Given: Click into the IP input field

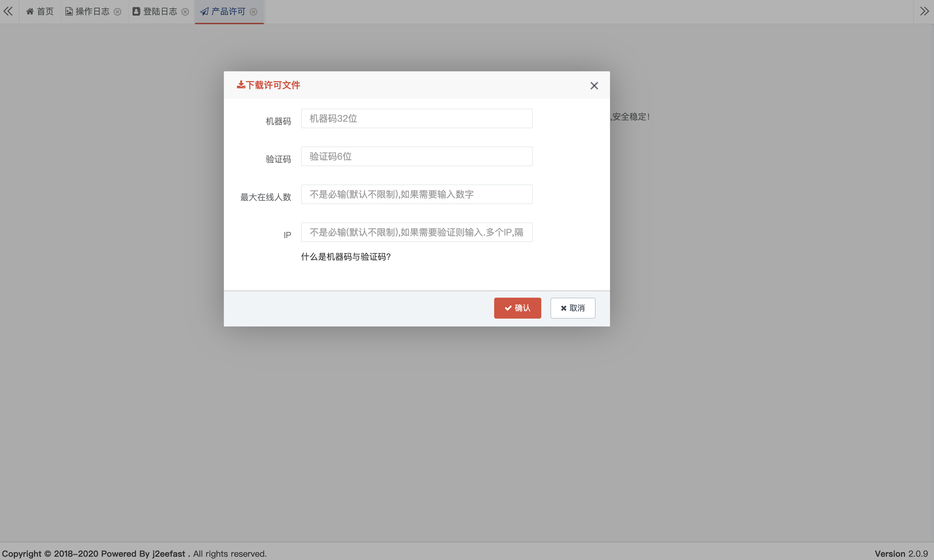Looking at the screenshot, I should point(416,232).
